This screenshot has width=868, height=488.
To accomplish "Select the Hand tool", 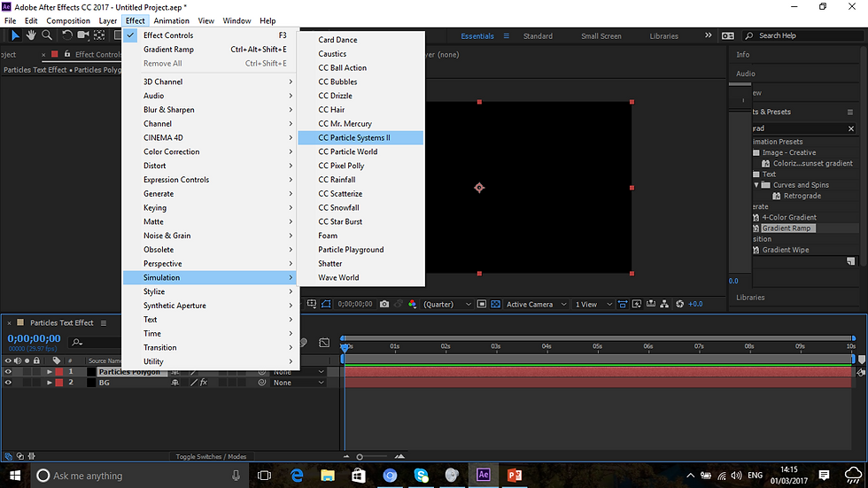I will click(31, 35).
